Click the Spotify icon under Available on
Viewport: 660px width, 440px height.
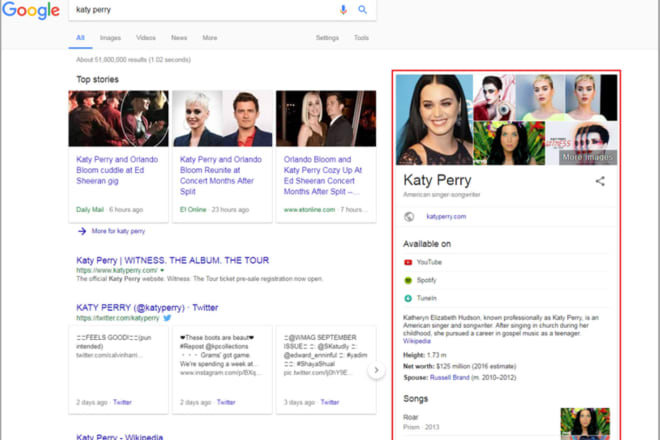pyautogui.click(x=408, y=280)
